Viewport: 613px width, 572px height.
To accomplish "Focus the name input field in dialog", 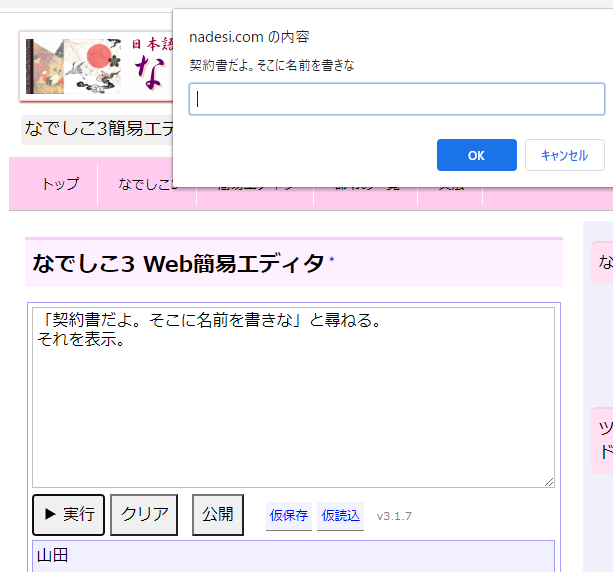I will click(397, 99).
